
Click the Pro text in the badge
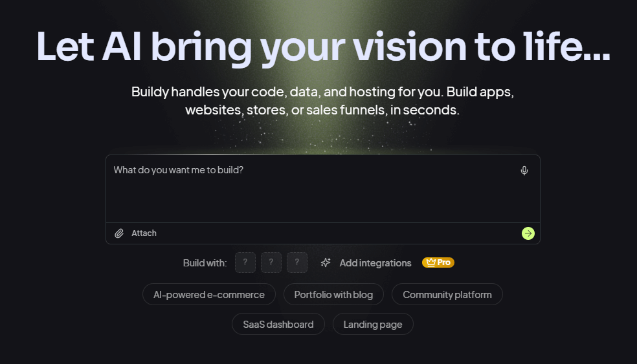click(x=443, y=262)
